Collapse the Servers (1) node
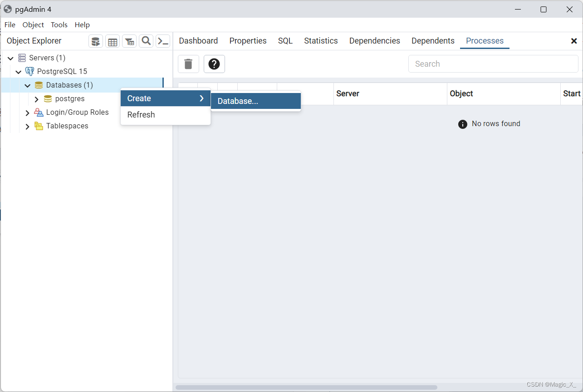583x392 pixels. point(10,58)
